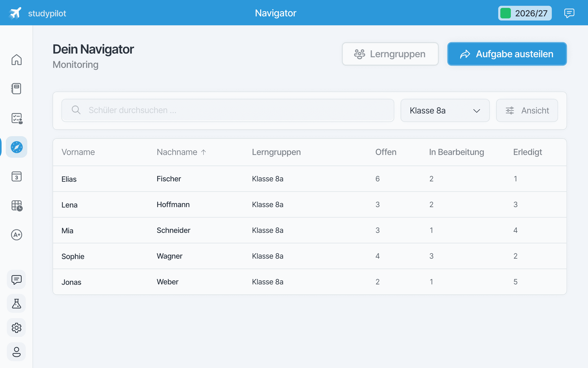Select student first name Sophie
The height and width of the screenshot is (368, 588).
coord(73,257)
